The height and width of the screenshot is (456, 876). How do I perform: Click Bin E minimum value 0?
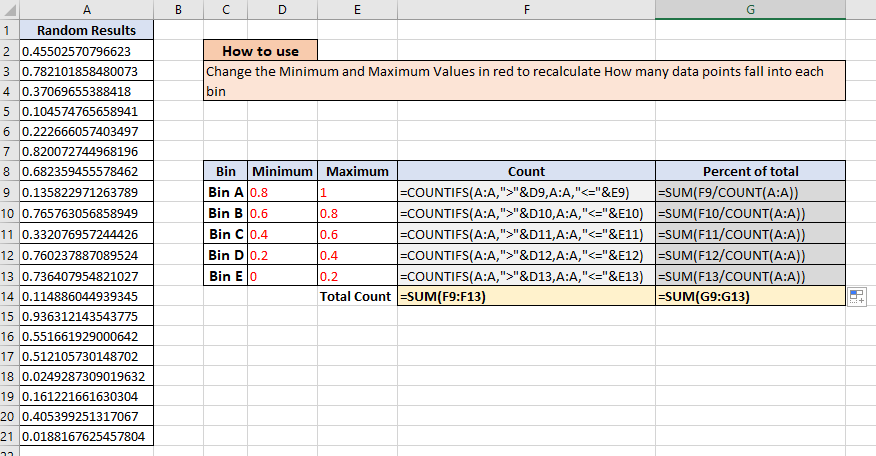283,276
